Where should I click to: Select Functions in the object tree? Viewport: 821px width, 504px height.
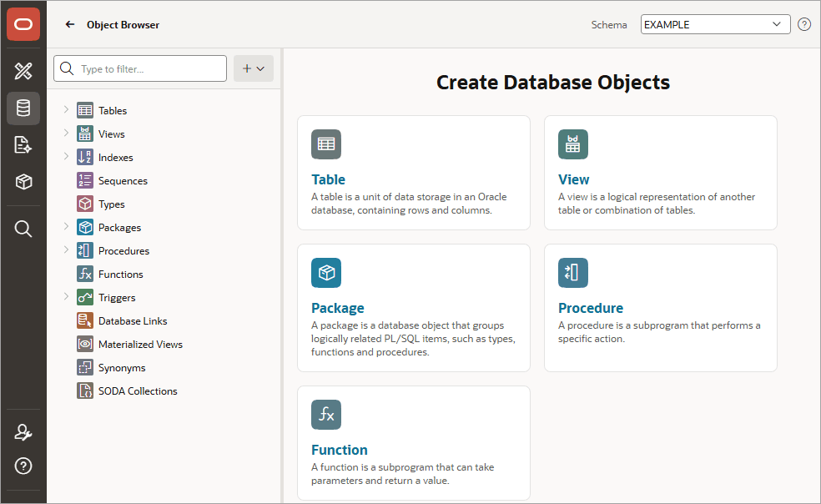120,274
